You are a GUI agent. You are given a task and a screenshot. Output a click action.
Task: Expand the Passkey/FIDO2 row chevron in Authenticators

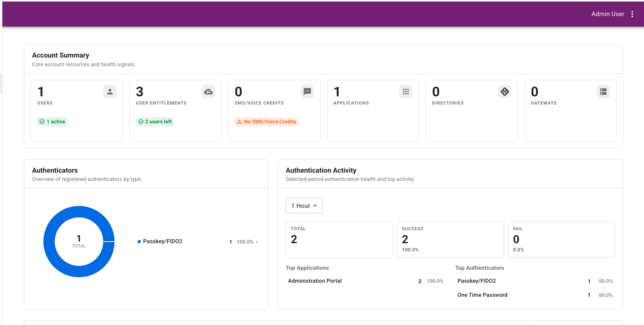(x=257, y=242)
